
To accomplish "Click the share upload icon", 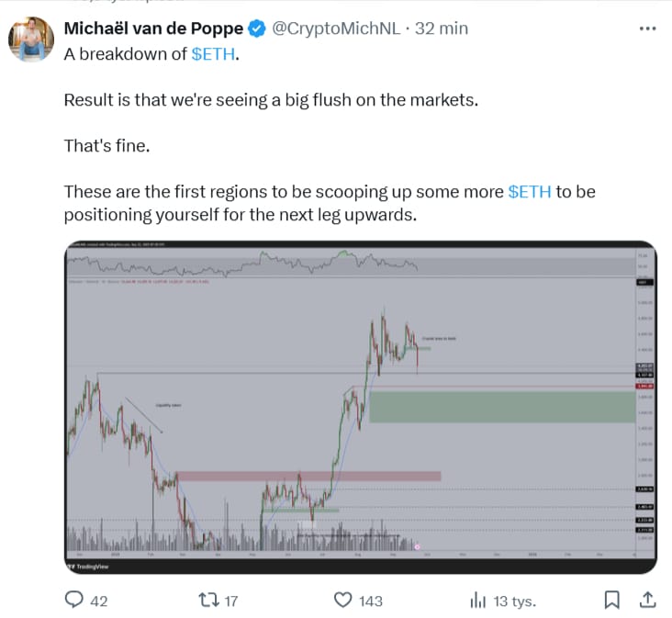I will coord(646,601).
